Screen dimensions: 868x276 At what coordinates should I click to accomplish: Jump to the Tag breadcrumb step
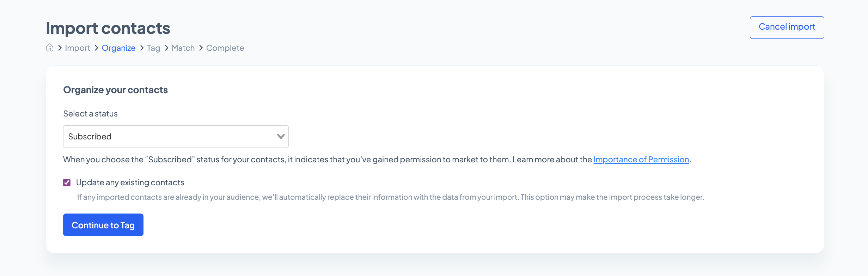[153, 48]
